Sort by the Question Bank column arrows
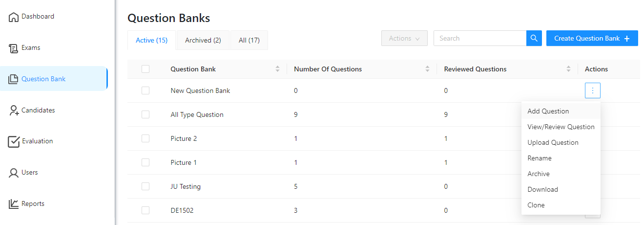The image size is (644, 225). pos(278,69)
